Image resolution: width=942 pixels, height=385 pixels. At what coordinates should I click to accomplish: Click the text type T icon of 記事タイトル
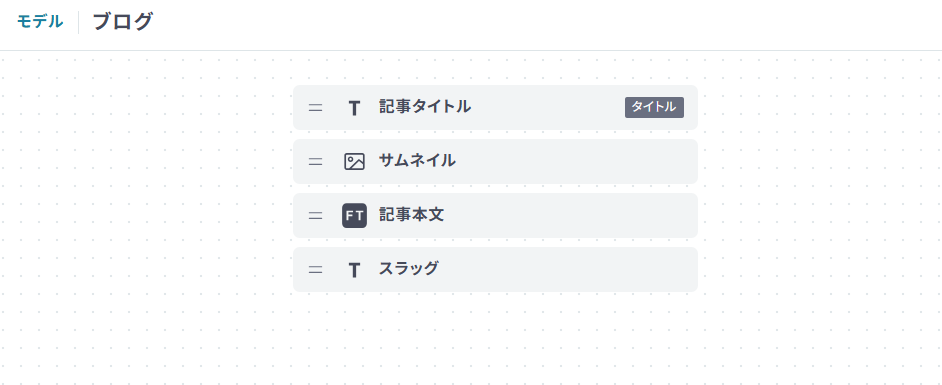coord(354,108)
